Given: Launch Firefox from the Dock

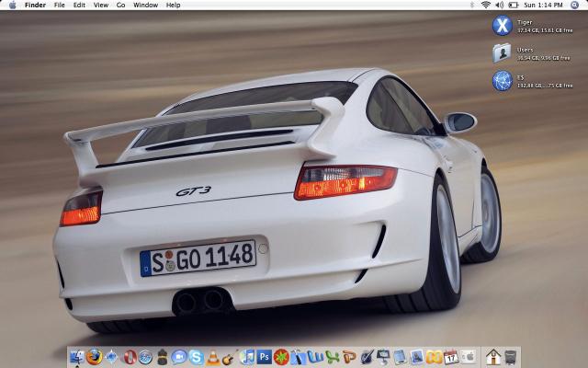Looking at the screenshot, I should pyautogui.click(x=94, y=357).
